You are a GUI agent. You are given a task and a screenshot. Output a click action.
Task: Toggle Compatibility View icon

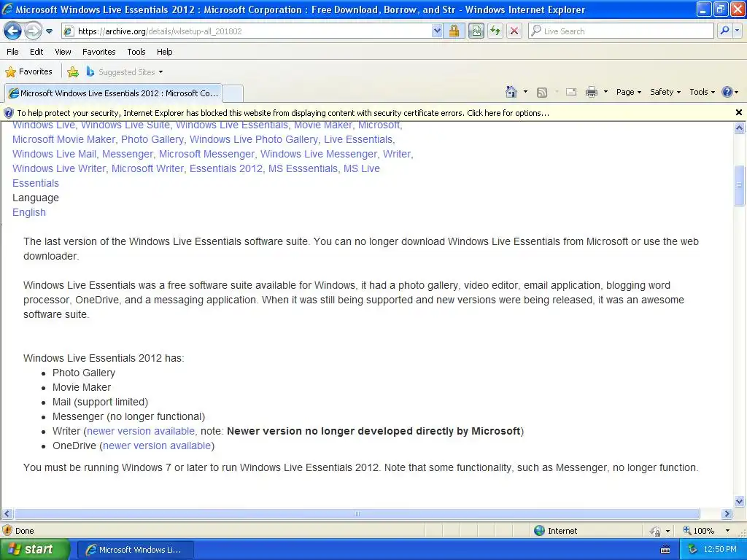pyautogui.click(x=476, y=31)
